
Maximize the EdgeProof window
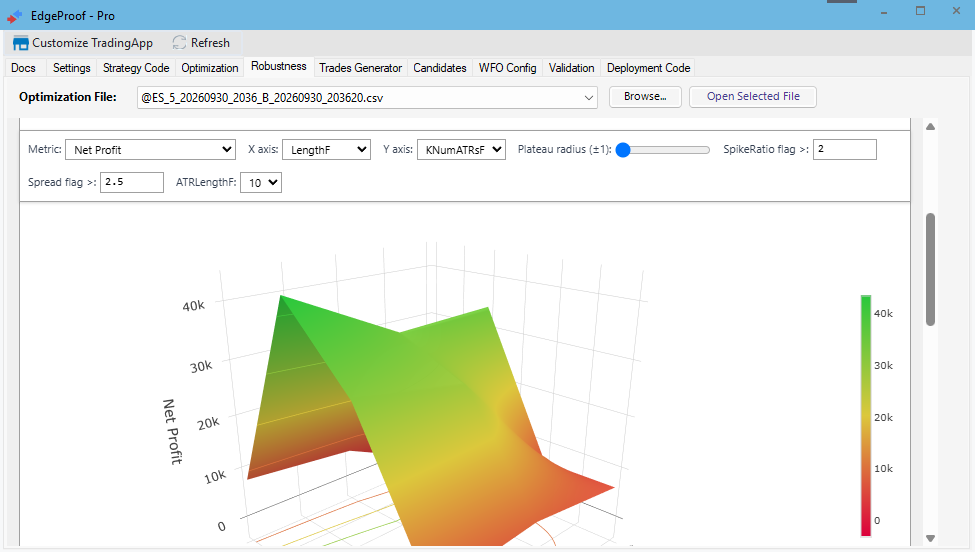pyautogui.click(x=920, y=11)
